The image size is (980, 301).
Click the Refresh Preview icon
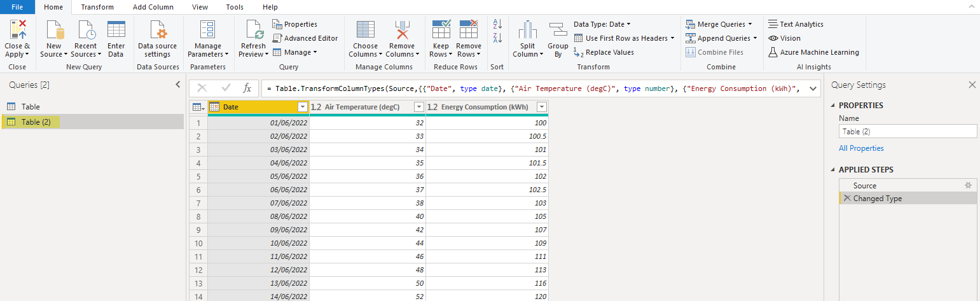[253, 30]
